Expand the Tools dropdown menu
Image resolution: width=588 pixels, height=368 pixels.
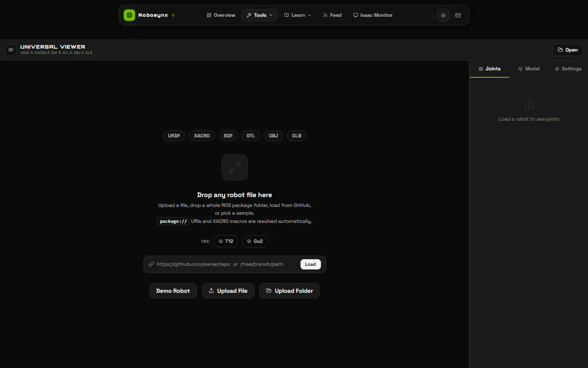point(260,15)
